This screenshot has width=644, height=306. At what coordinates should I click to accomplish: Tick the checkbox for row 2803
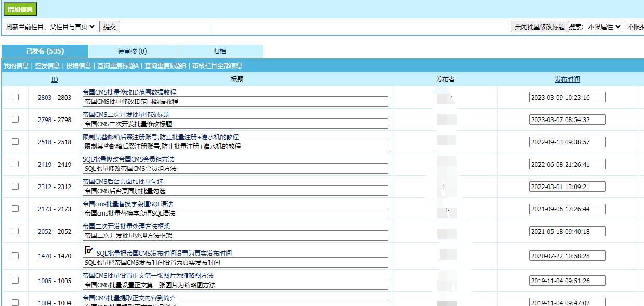[15, 97]
